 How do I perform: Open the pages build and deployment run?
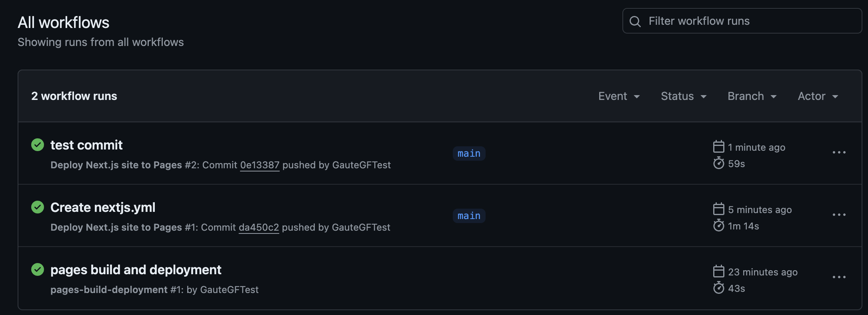point(136,270)
